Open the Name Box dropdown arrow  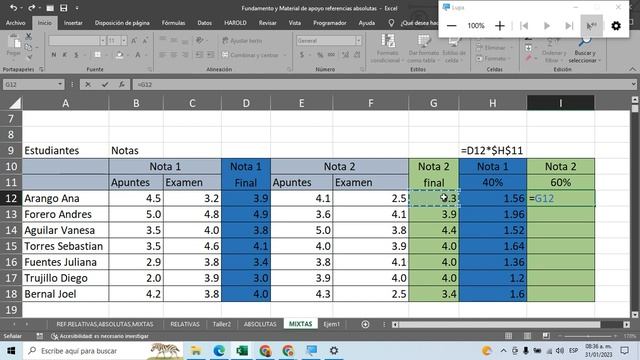pos(60,84)
